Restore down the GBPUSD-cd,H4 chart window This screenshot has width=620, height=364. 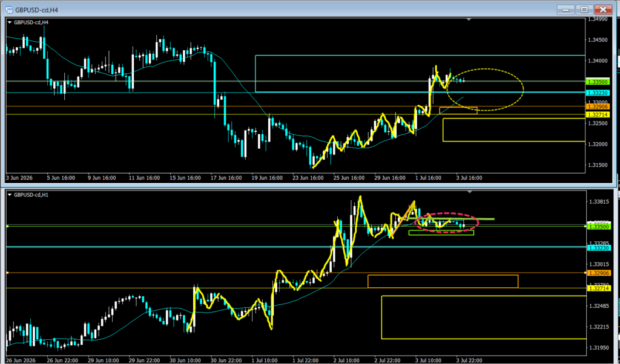pyautogui.click(x=584, y=10)
